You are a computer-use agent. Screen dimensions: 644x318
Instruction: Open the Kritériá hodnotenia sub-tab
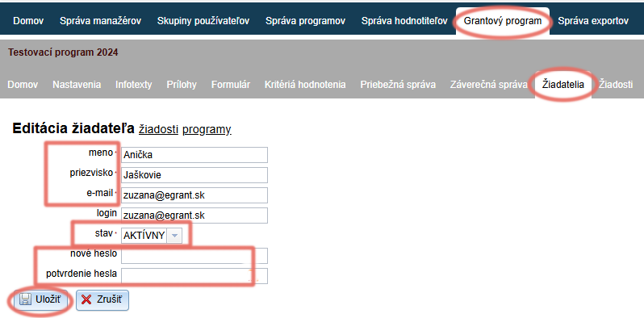tap(305, 85)
